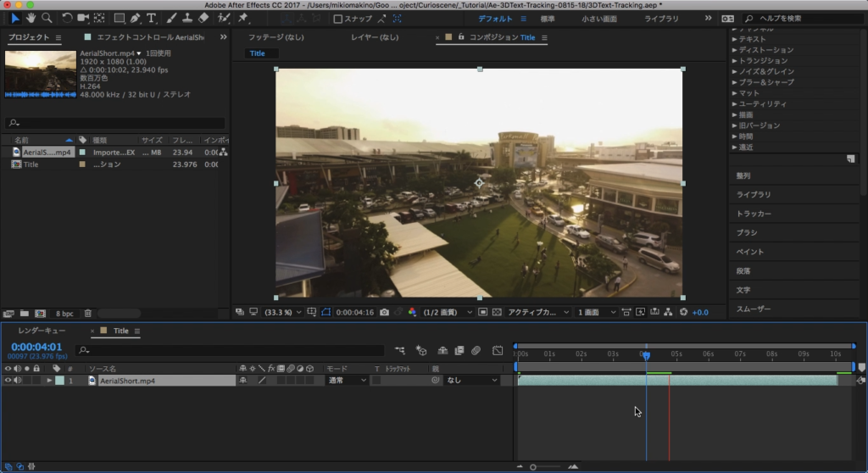The width and height of the screenshot is (868, 473).
Task: Select the Zoom magnifier tool
Action: 47,18
